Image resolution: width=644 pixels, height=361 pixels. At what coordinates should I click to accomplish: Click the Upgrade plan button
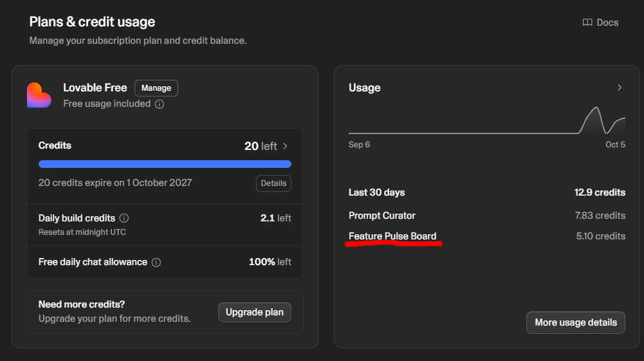click(255, 312)
